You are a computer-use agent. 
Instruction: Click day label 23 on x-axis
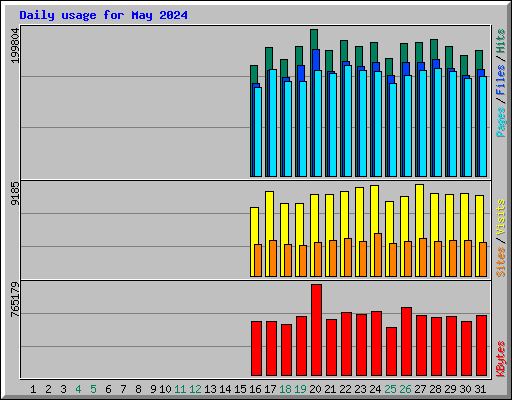click(360, 389)
